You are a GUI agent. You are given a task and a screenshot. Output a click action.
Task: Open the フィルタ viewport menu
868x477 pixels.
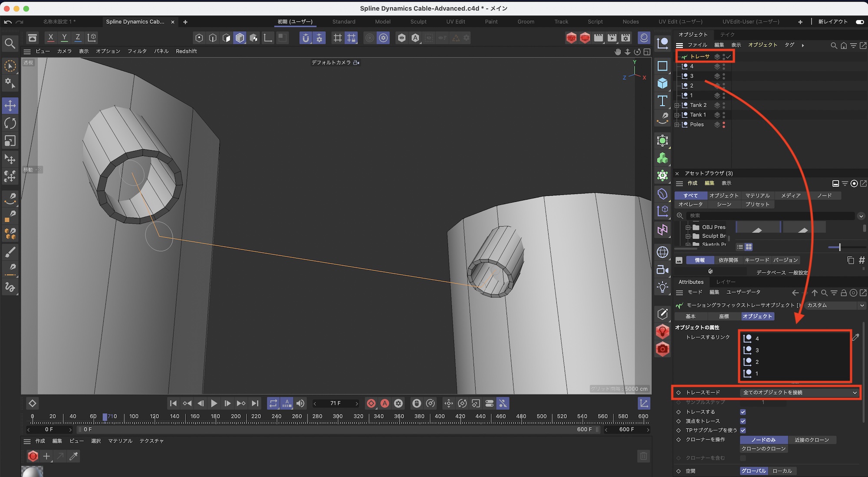(137, 51)
